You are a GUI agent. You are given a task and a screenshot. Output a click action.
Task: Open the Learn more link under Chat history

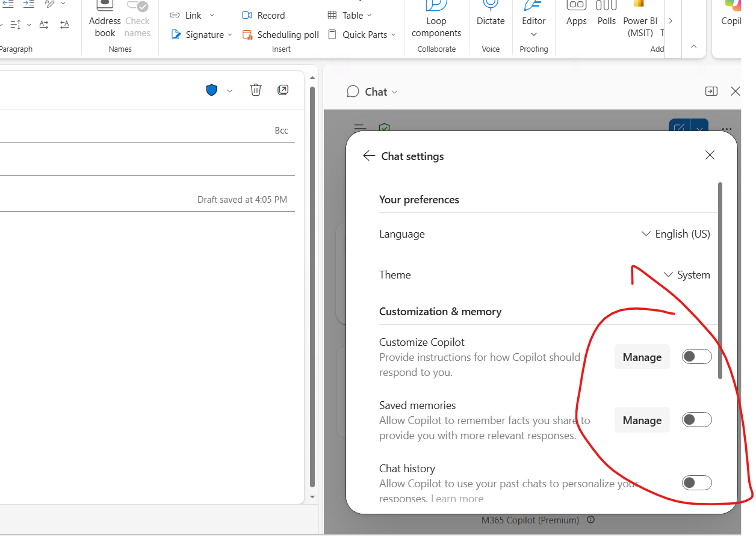pyautogui.click(x=457, y=499)
